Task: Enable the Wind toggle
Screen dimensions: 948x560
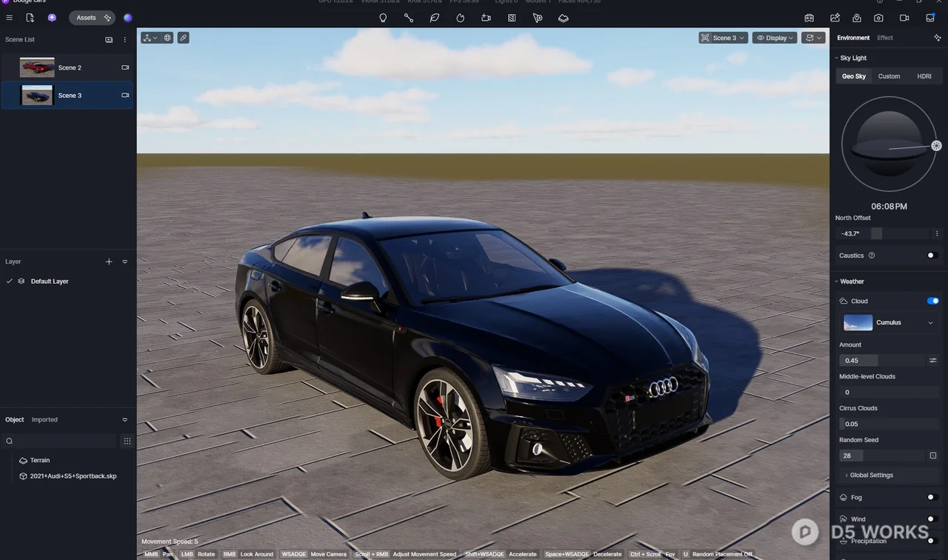Action: click(x=932, y=519)
